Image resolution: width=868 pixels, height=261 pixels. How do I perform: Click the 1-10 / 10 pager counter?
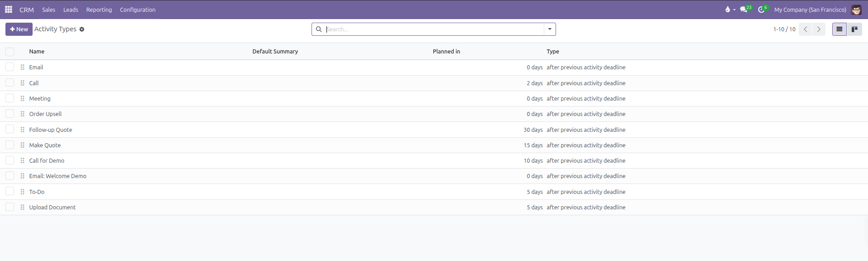tap(784, 29)
